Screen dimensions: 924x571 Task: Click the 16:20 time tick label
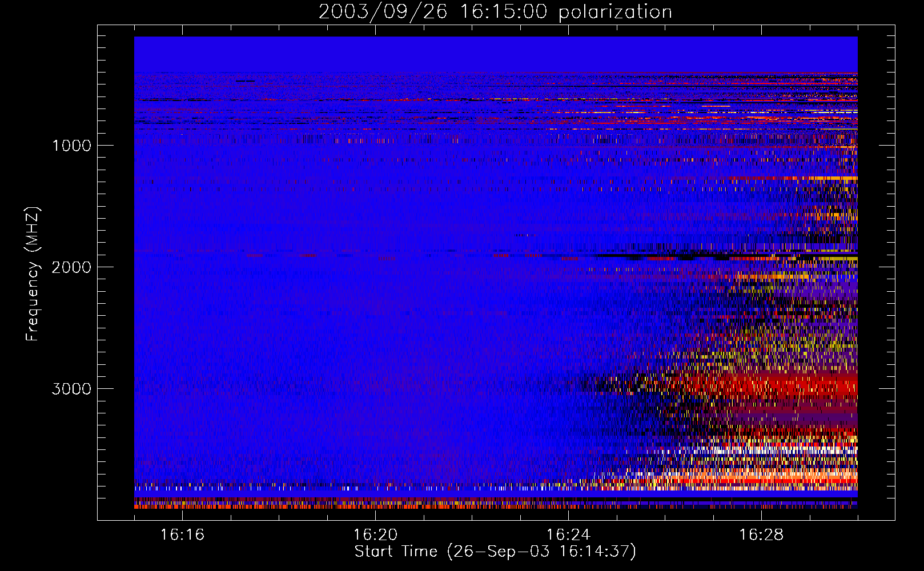pos(375,535)
